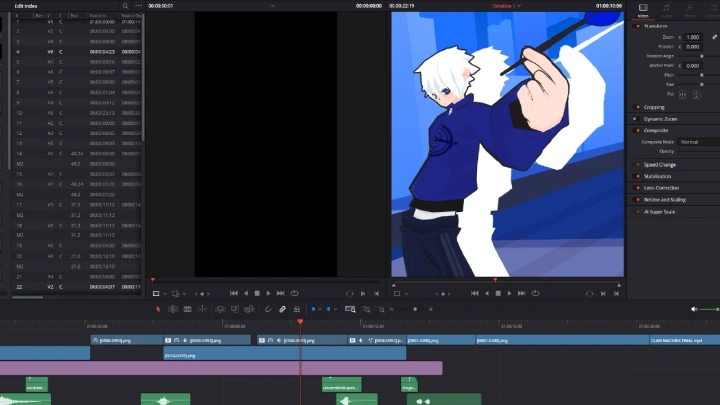The width and height of the screenshot is (720, 405).
Task: Click the Overwrite Clip tool icon
Action: 235,309
